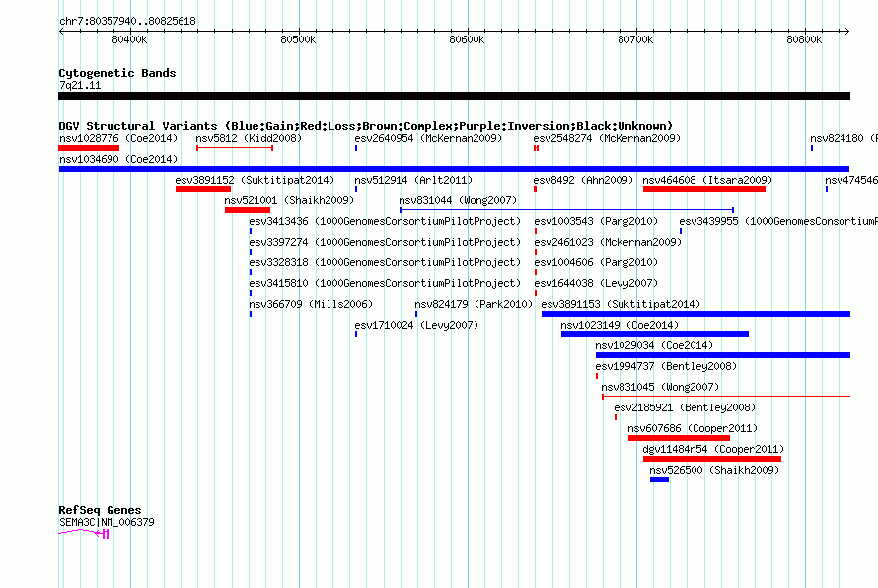This screenshot has height=588, width=878.
Task: Open esv1994737 (Bentley2008) label
Action: click(666, 366)
